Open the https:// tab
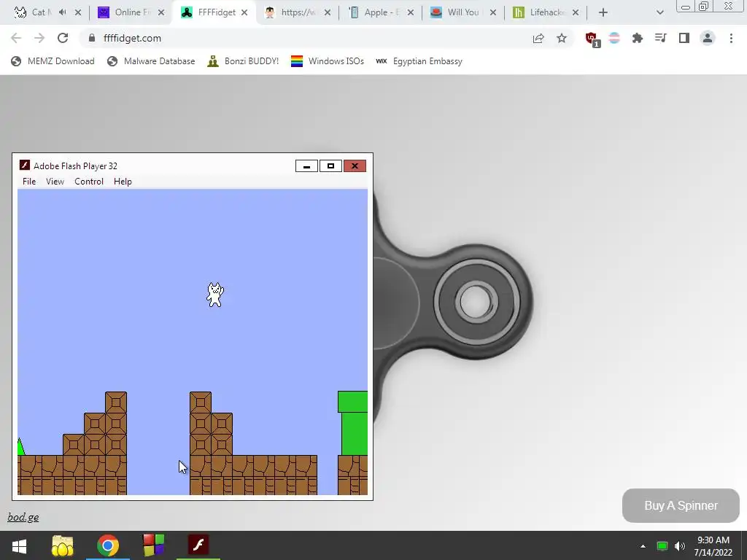 click(x=290, y=12)
